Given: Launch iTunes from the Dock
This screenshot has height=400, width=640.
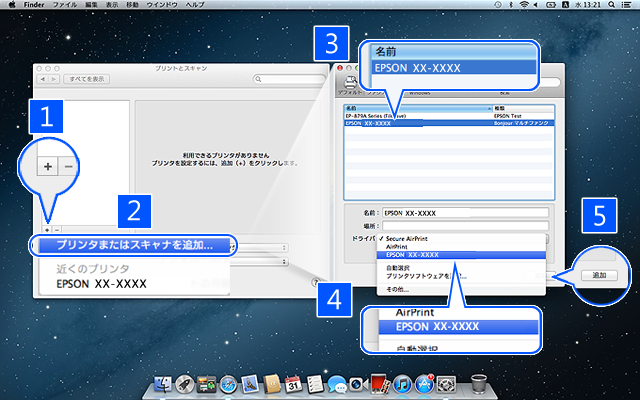Looking at the screenshot, I should 402,383.
